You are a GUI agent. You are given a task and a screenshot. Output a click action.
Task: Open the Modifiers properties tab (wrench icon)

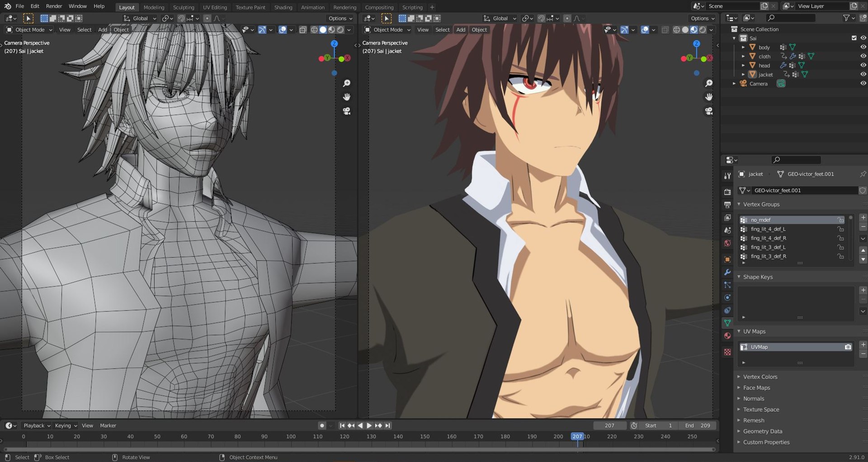coord(727,272)
